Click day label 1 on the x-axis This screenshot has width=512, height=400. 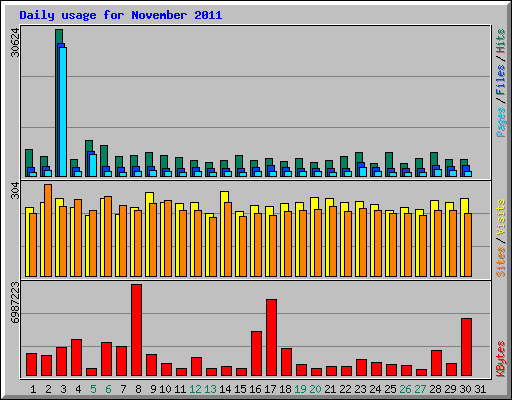click(33, 389)
